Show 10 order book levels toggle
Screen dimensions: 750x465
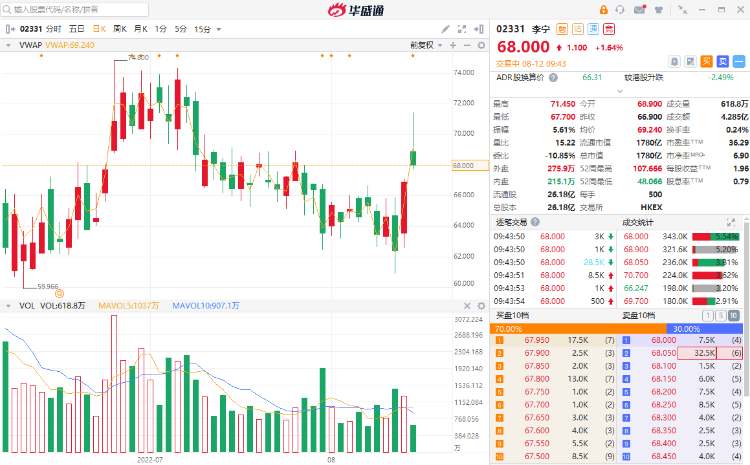[733, 316]
